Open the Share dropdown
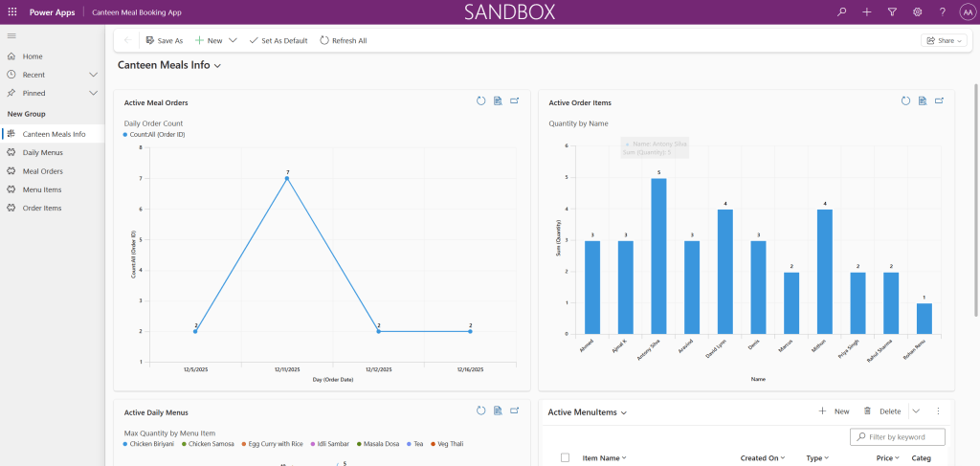980x466 pixels. coord(943,41)
